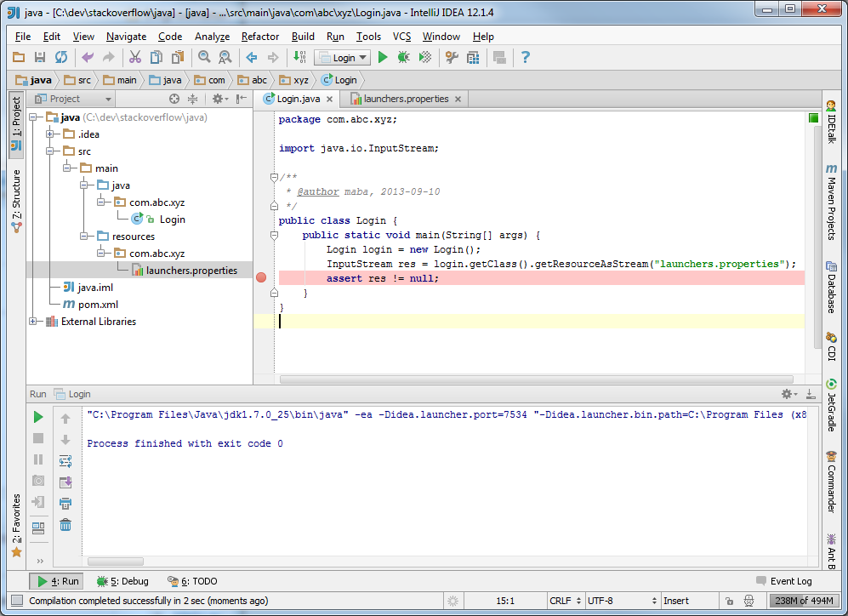Image resolution: width=848 pixels, height=616 pixels.
Task: Select pom.xml in the project tree
Action: pyautogui.click(x=97, y=305)
